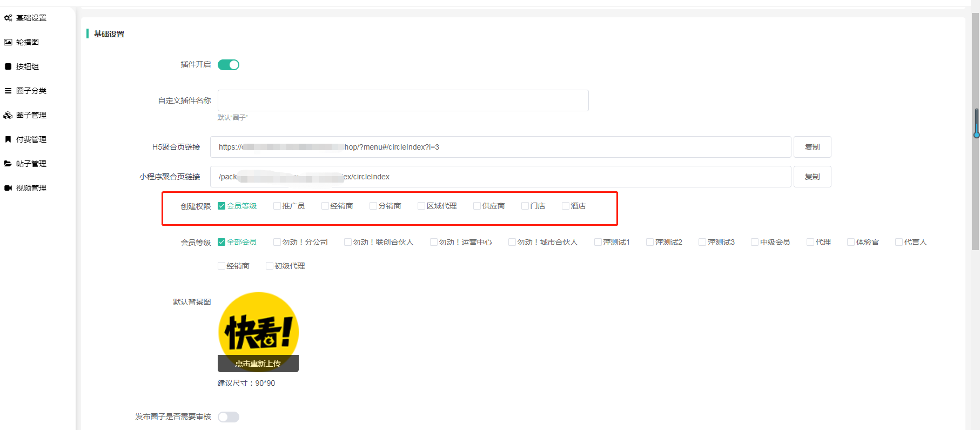The height and width of the screenshot is (430, 980).
Task: Click the picture icon for 轮播图
Action: point(8,42)
